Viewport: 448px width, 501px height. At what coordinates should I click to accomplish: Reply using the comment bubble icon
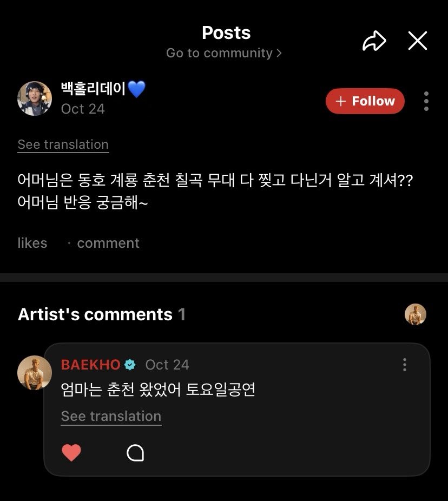(135, 452)
